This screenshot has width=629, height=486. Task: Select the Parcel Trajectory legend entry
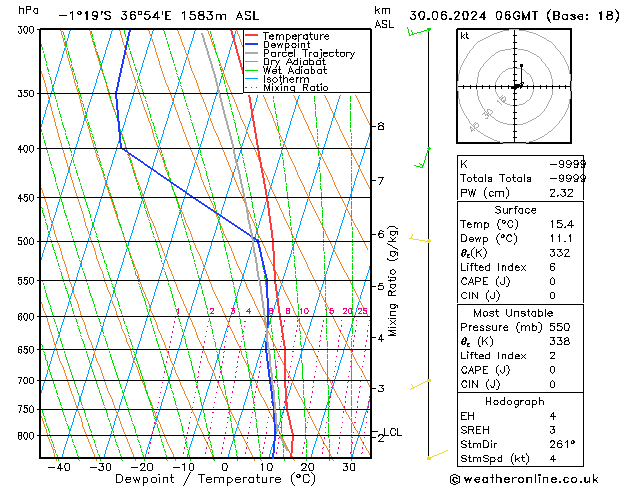[309, 53]
